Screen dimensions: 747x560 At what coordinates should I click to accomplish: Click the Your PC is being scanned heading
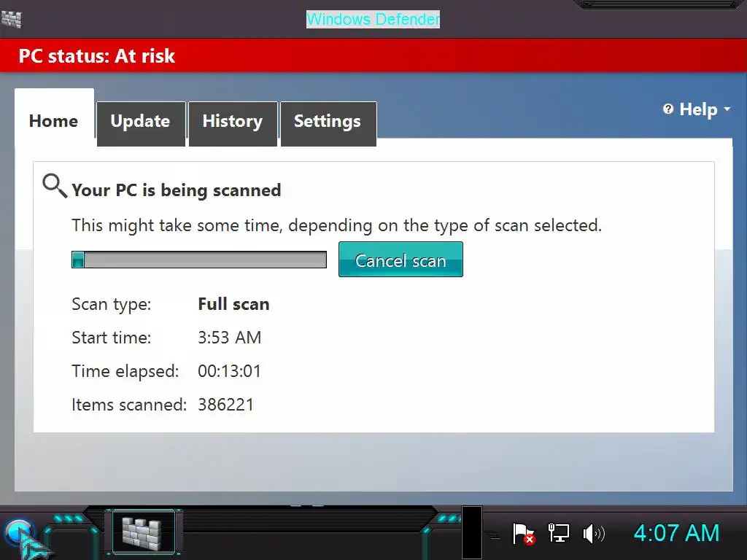(177, 190)
